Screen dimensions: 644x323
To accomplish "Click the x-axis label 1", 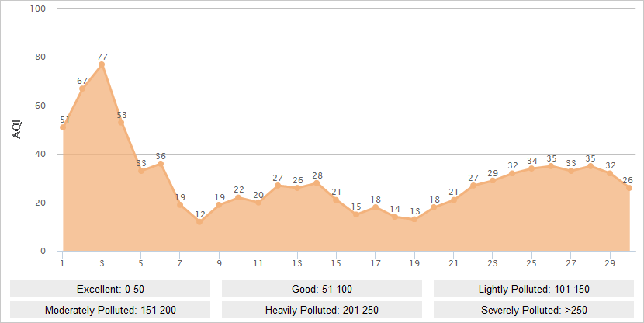I will pyautogui.click(x=62, y=263).
